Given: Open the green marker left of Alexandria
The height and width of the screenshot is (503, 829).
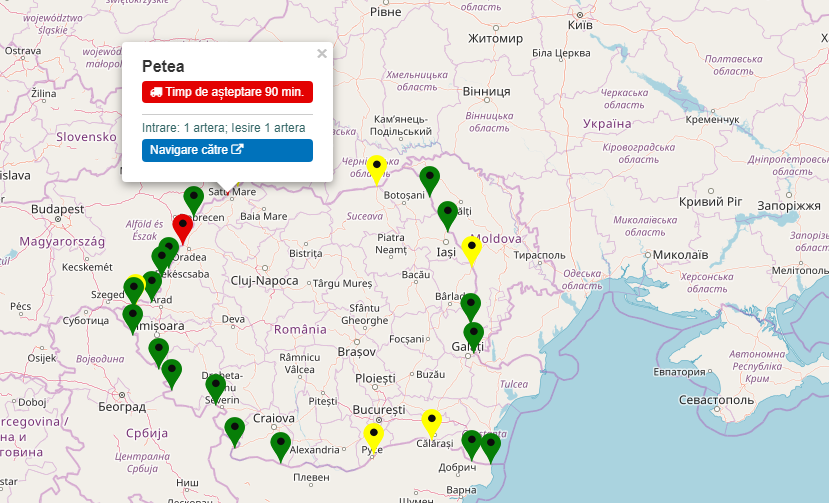Looking at the screenshot, I should pos(280,445).
